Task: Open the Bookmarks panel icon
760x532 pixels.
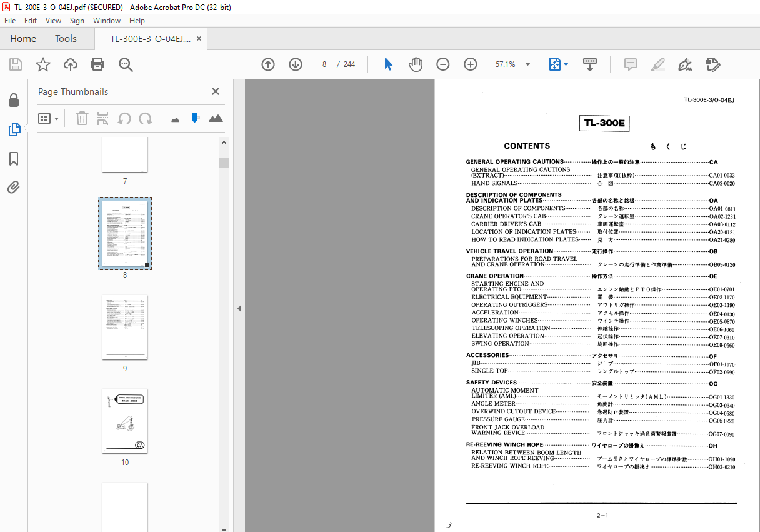Action: click(14, 159)
